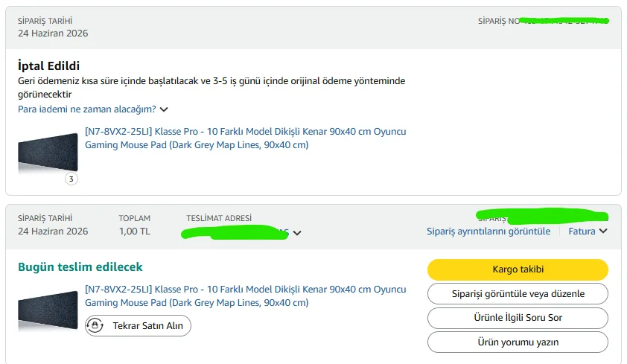Click the Bugün teslim edilecek status heading
The image size is (627, 364).
tap(80, 267)
